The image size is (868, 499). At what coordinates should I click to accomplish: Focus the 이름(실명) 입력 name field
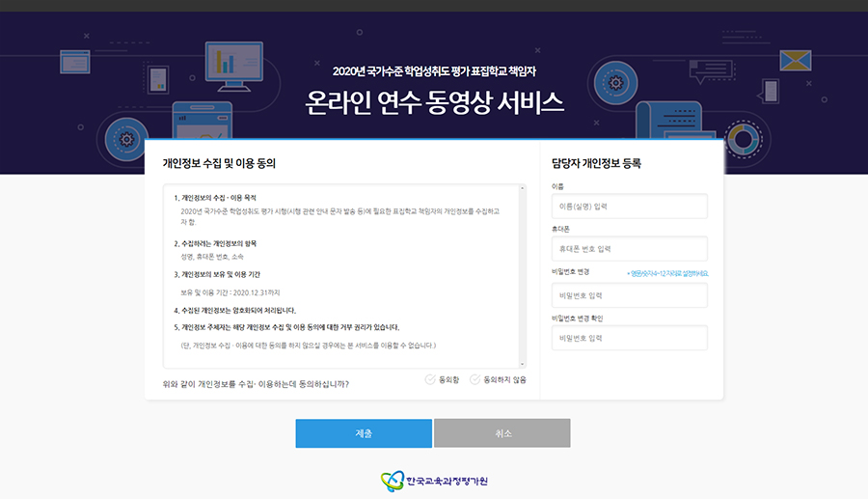(629, 207)
